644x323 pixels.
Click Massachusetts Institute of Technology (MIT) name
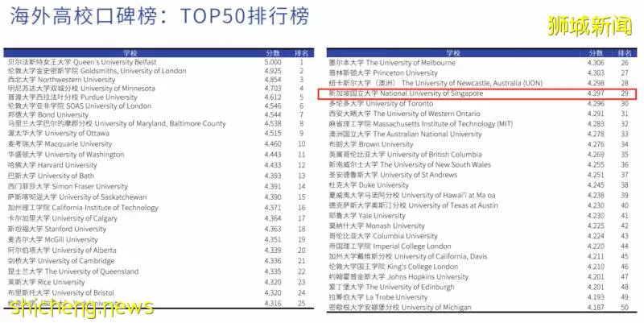click(421, 124)
